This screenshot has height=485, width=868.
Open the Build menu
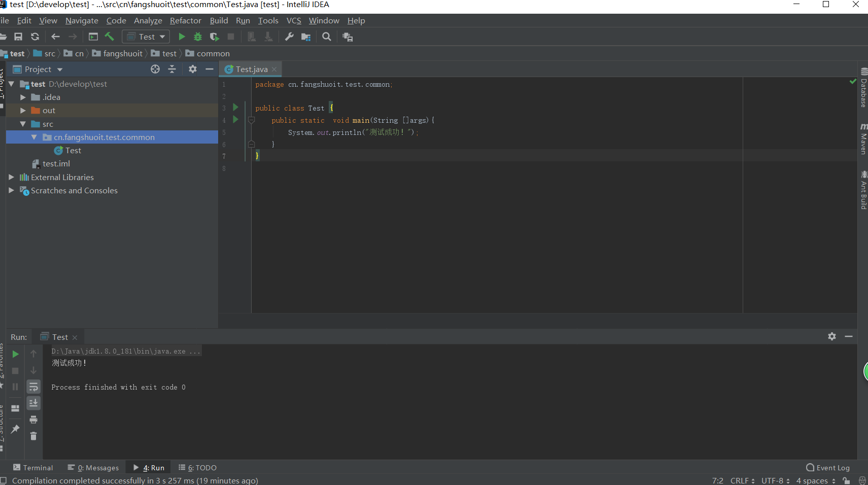(x=219, y=20)
